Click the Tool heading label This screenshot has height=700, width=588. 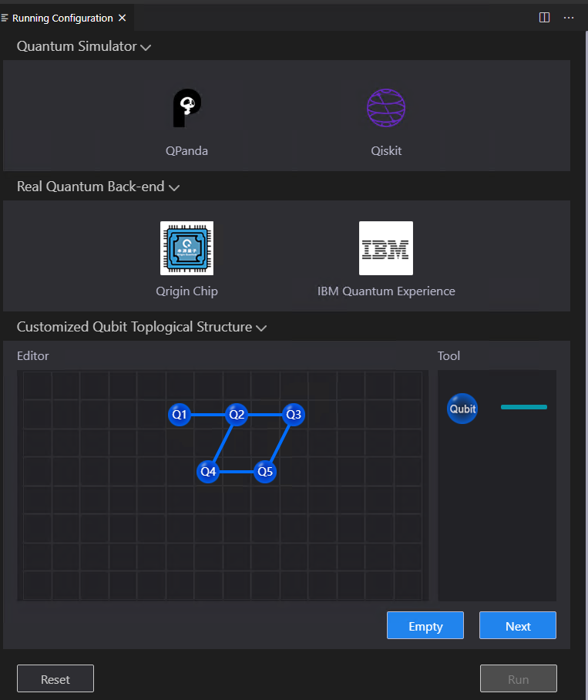[449, 356]
